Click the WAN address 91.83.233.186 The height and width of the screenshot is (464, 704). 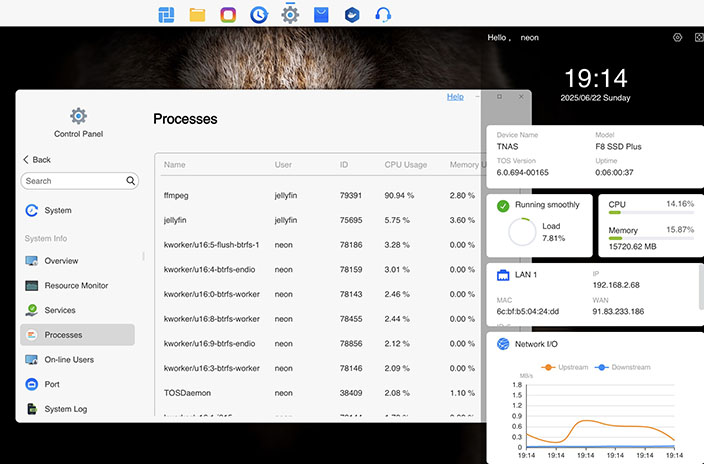618,311
